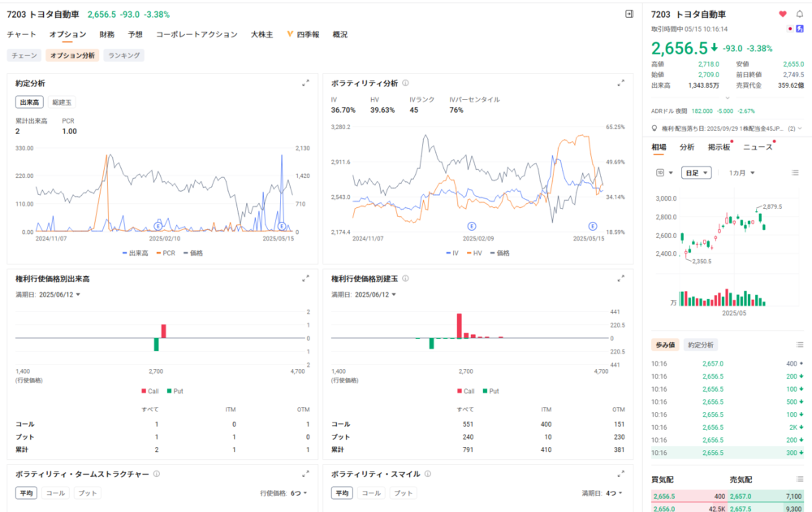
Task: Maximize the 権利行使価格別建玉 panel
Action: point(620,278)
